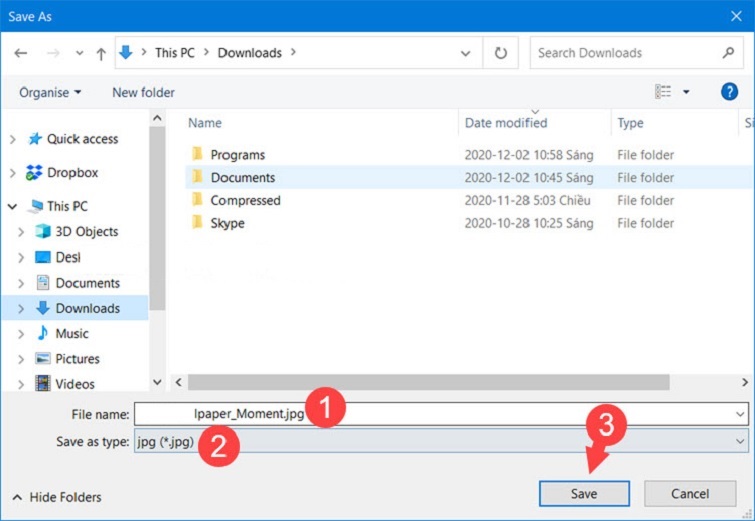Open the Save as type dropdown
Image resolution: width=755 pixels, height=521 pixels.
coord(740,441)
